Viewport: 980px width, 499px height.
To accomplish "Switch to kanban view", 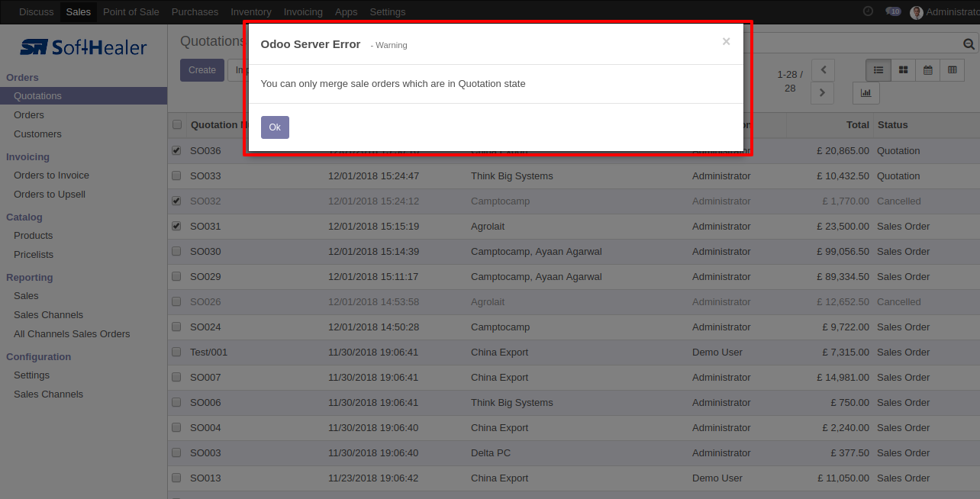I will 903,69.
